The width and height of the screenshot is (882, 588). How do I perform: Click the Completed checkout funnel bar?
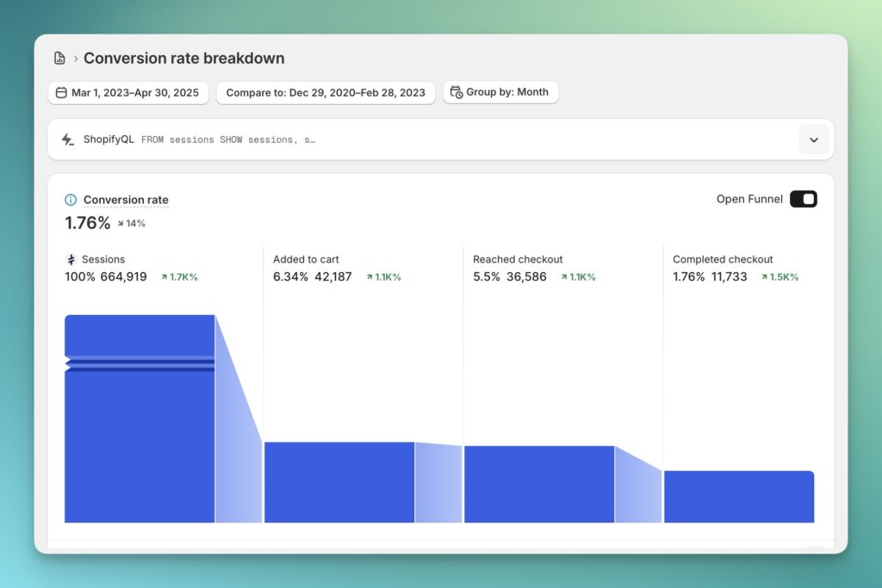pyautogui.click(x=738, y=497)
